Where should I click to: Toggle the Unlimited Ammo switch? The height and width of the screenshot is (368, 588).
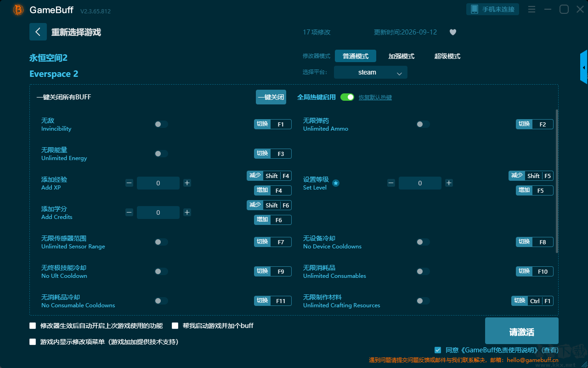423,124
